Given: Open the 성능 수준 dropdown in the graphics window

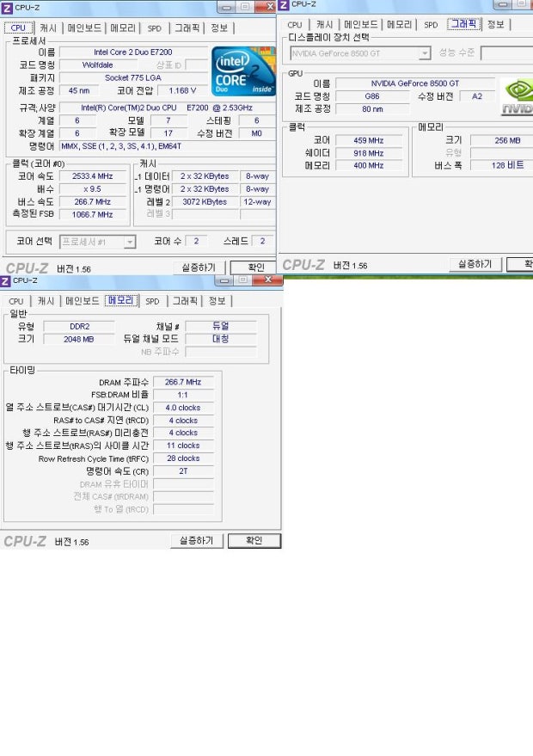Looking at the screenshot, I should [x=506, y=53].
